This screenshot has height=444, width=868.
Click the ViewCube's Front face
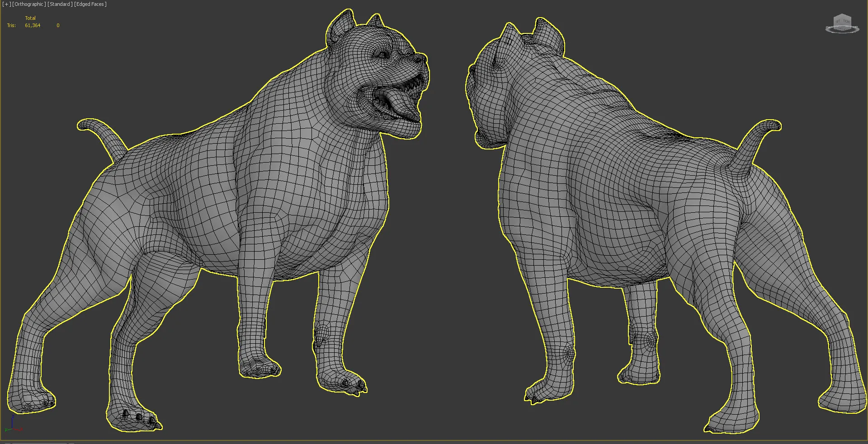point(846,22)
